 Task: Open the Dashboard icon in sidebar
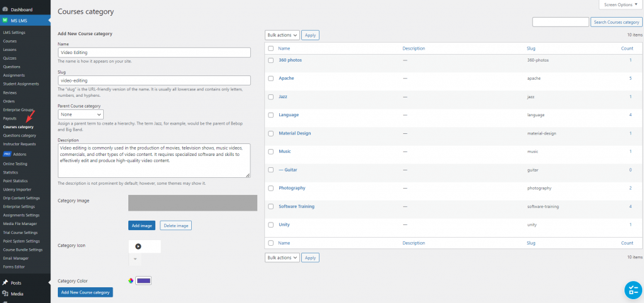click(x=5, y=9)
